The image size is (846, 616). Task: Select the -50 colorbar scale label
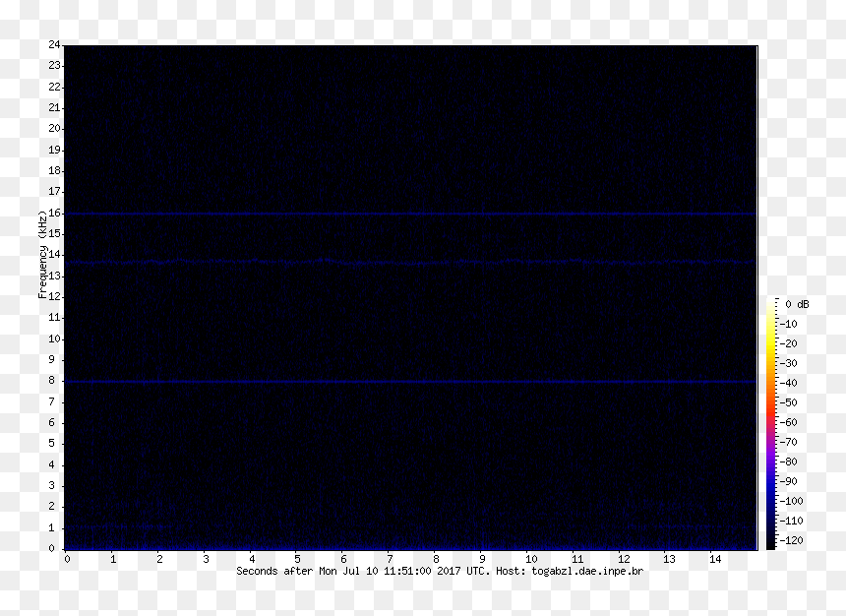coord(789,402)
